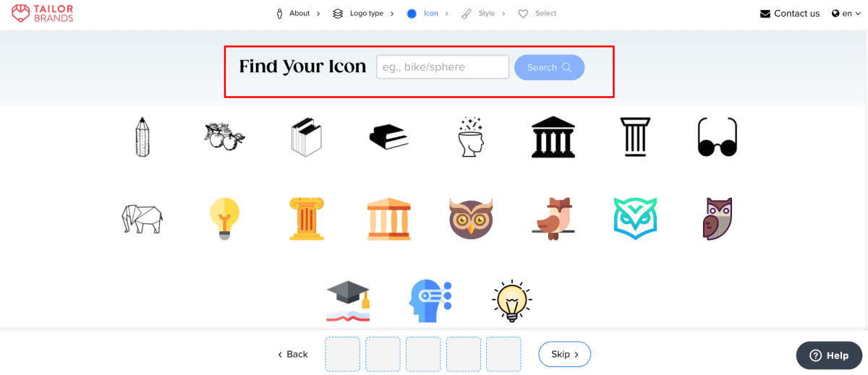Image resolution: width=868 pixels, height=375 pixels.
Task: Choose the stack of black books icon
Action: click(x=388, y=137)
